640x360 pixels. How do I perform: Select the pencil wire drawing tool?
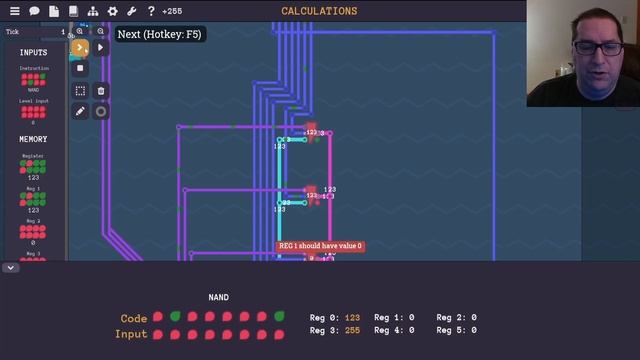tap(80, 111)
